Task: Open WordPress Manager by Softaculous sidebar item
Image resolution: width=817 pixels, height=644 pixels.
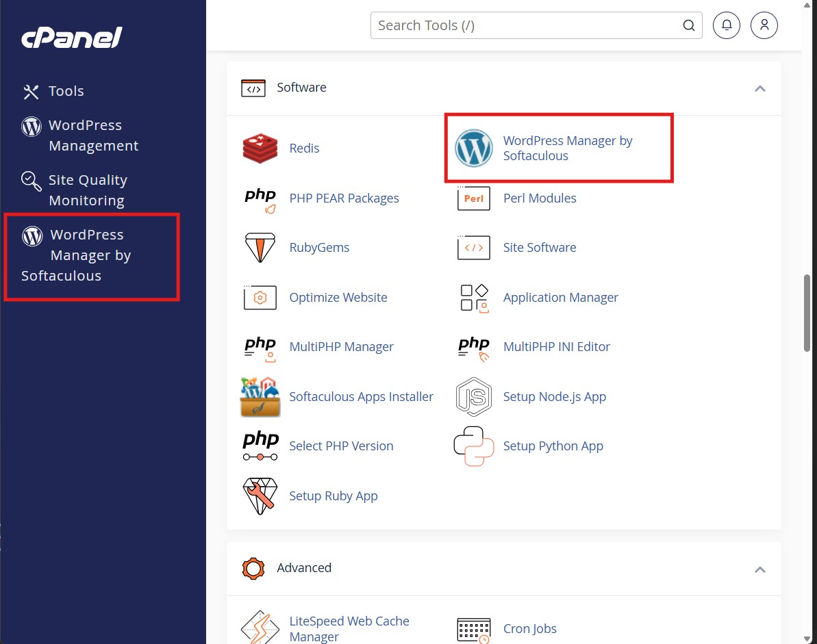Action: 76,255
